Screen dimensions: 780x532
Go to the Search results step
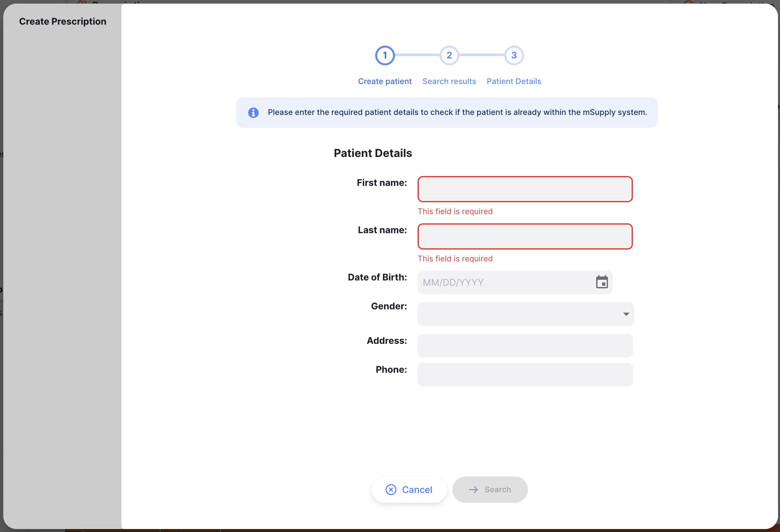449,81
